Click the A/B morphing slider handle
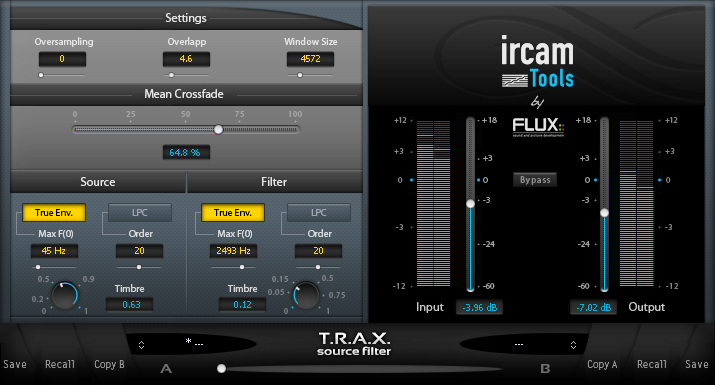Screen dimensions: 715x385 [x=222, y=368]
